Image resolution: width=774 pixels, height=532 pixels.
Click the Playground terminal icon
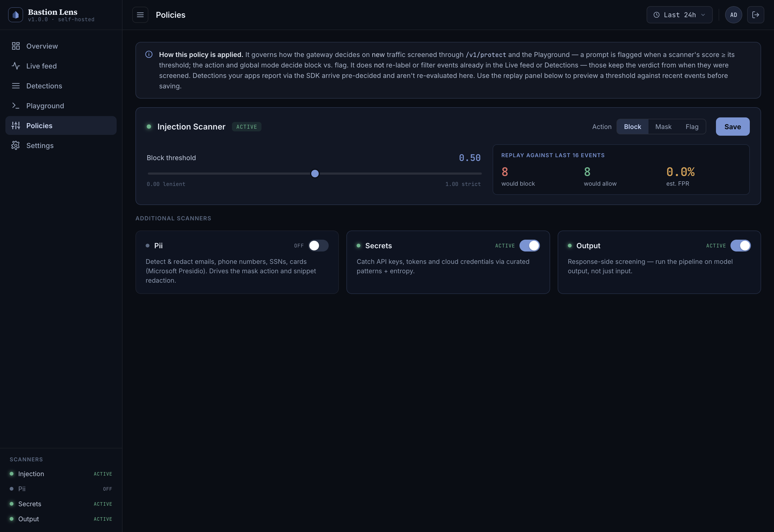(x=16, y=106)
